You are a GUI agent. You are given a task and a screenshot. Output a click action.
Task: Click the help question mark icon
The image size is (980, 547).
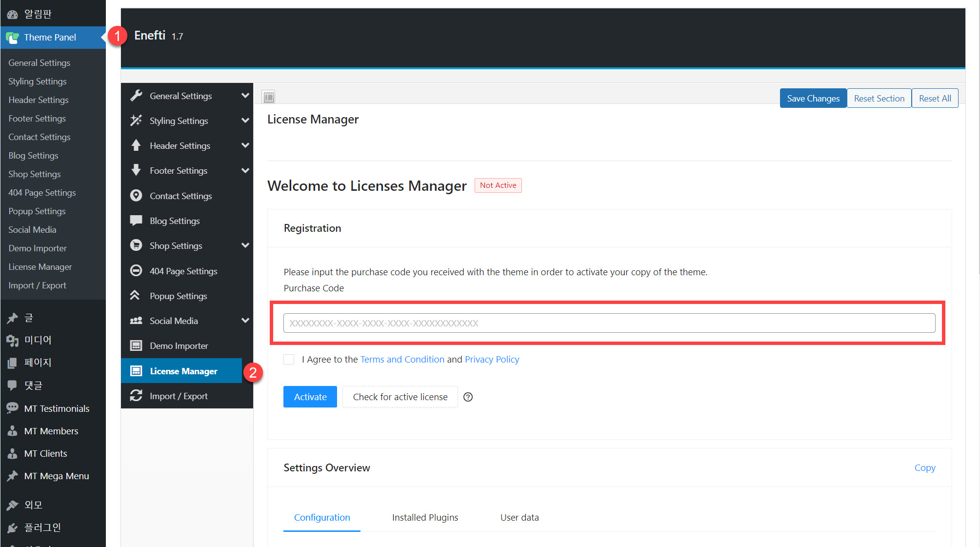[468, 397]
